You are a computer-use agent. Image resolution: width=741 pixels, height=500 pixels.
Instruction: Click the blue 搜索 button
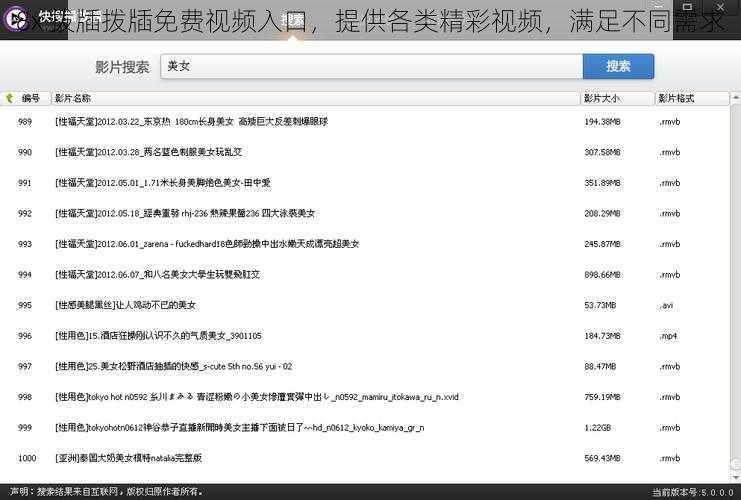coord(618,66)
